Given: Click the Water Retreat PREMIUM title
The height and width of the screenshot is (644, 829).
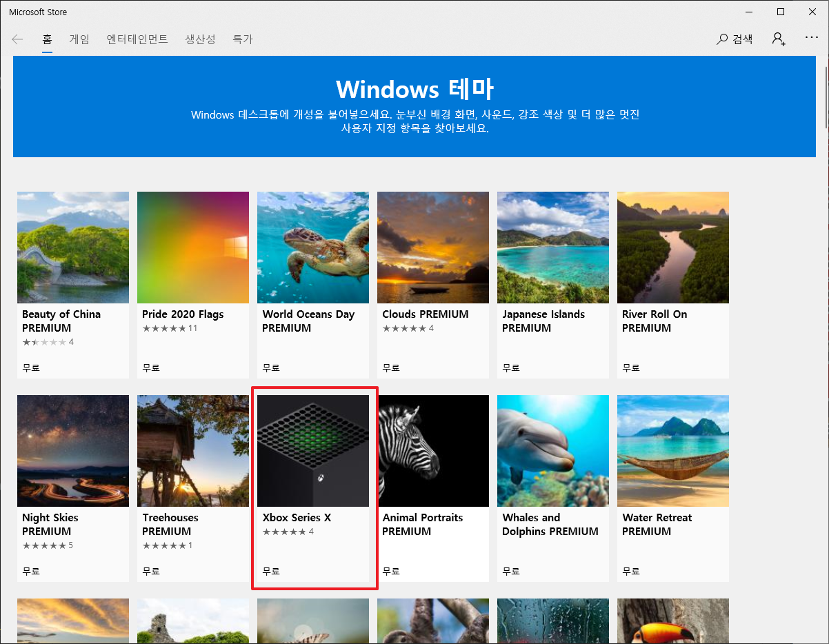Looking at the screenshot, I should point(657,524).
